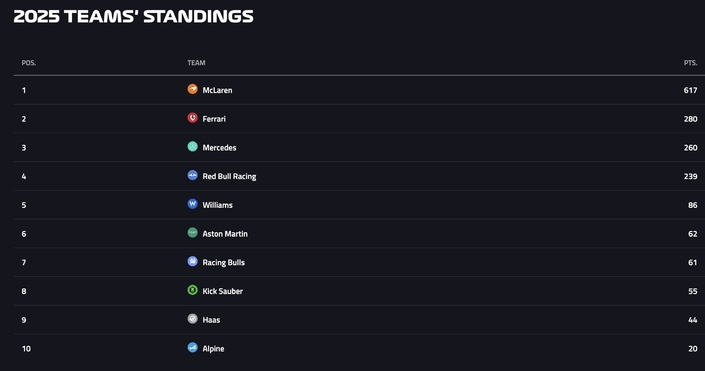Screen dimensions: 705x371
Task: Select the Alpine team name link
Action: click(213, 349)
